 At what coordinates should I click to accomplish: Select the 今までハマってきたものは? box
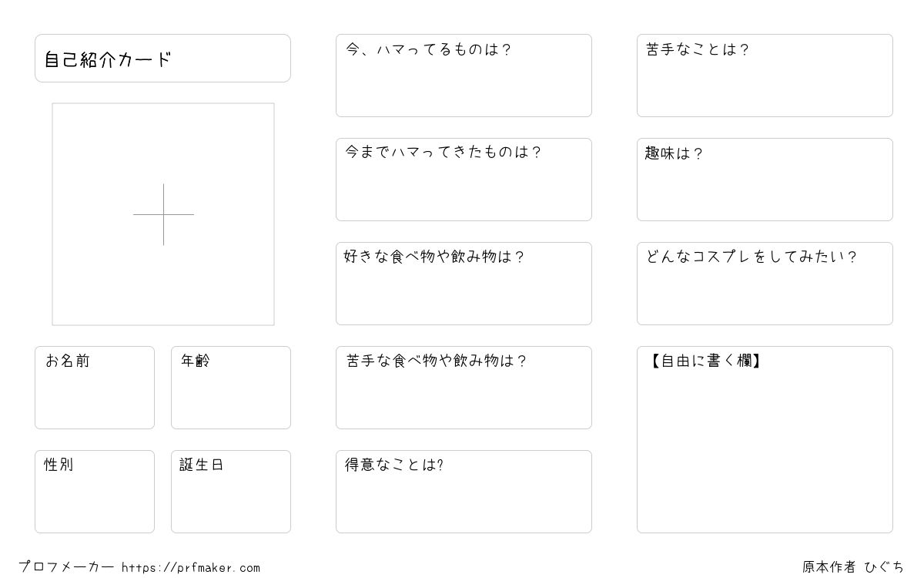464,180
